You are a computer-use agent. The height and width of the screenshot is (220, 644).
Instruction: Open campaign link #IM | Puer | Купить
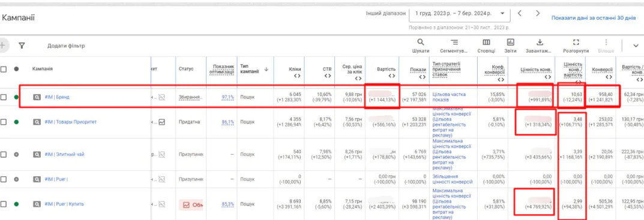pyautogui.click(x=64, y=204)
